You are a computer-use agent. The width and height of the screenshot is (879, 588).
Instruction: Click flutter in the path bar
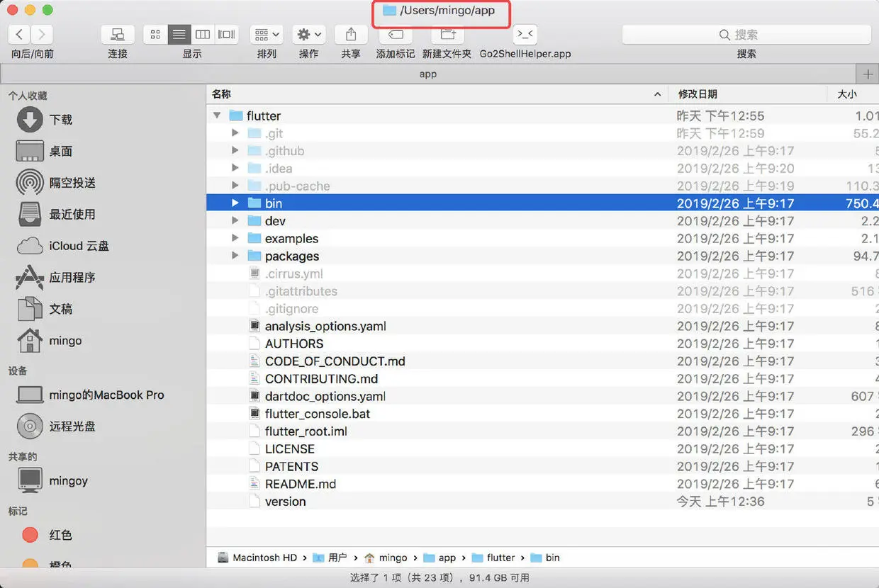pos(493,558)
